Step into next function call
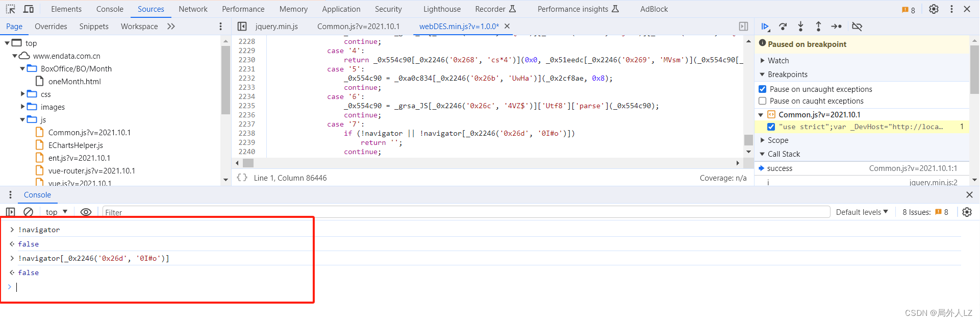 (800, 27)
